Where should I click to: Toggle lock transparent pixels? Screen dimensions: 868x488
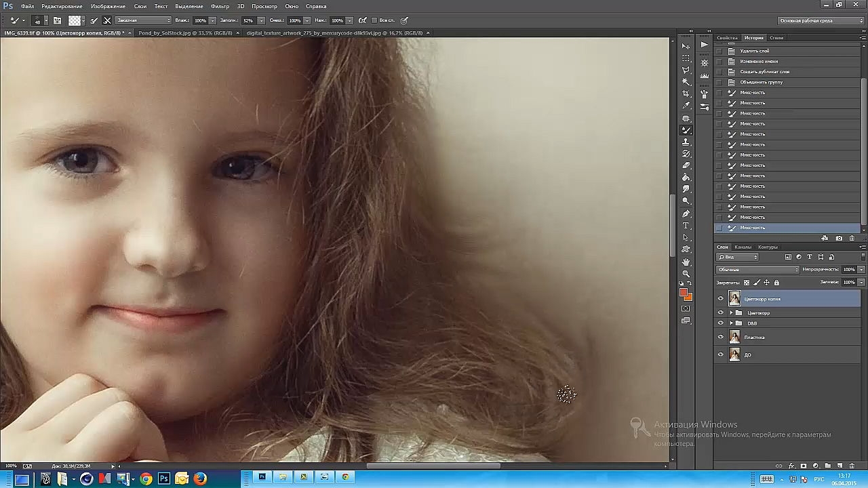point(747,283)
